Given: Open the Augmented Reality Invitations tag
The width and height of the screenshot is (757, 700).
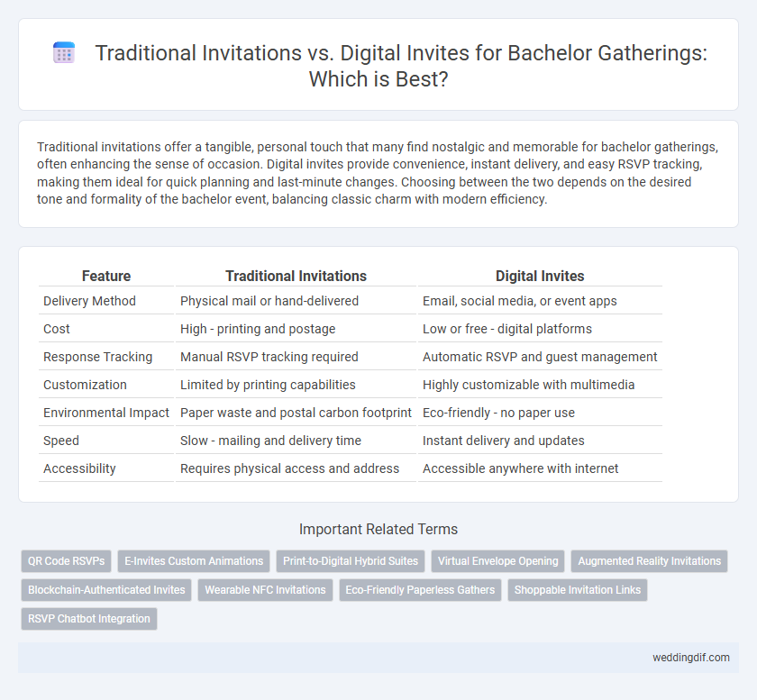Looking at the screenshot, I should [650, 561].
